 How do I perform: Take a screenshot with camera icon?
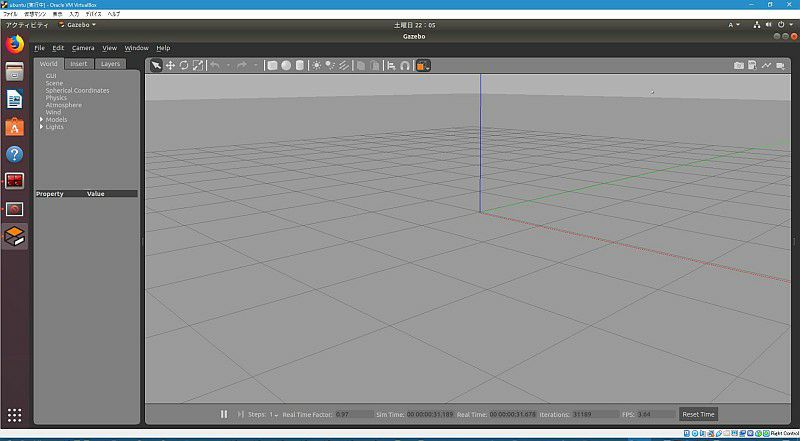[738, 65]
